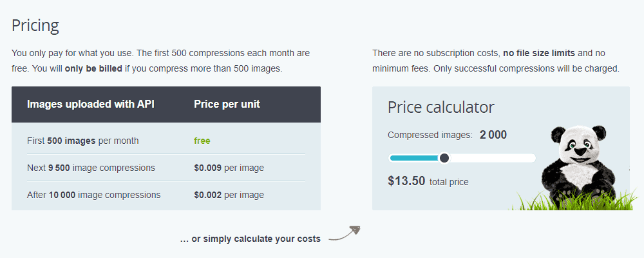
Task: Click the bold "no file size limits" text
Action: pos(539,53)
